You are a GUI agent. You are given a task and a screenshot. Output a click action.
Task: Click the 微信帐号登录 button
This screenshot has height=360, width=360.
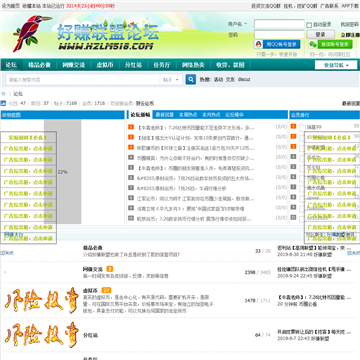pos(330,44)
